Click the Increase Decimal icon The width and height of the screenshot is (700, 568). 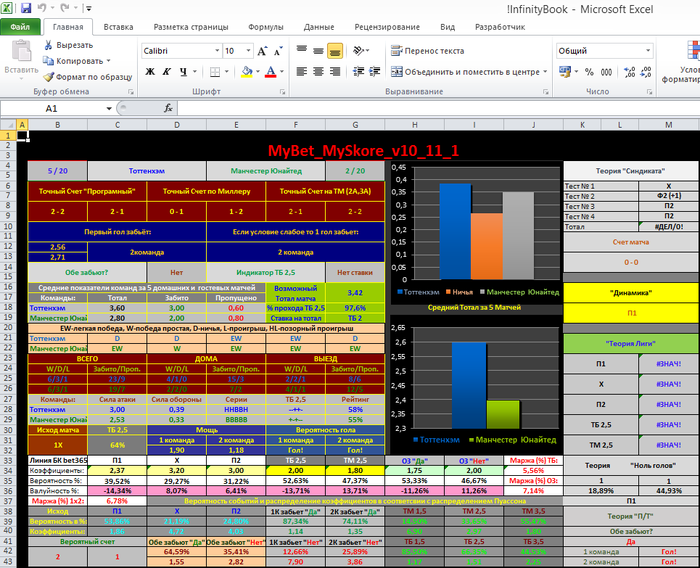tap(629, 71)
